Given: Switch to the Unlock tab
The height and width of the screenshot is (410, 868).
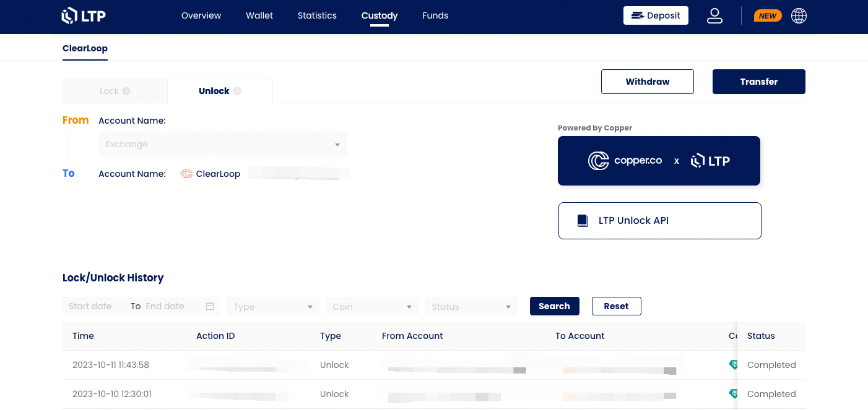Looking at the screenshot, I should point(220,91).
